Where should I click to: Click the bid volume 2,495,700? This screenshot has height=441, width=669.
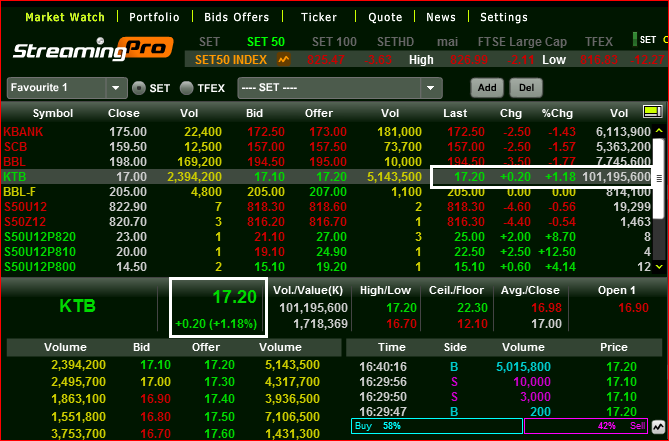[79, 382]
